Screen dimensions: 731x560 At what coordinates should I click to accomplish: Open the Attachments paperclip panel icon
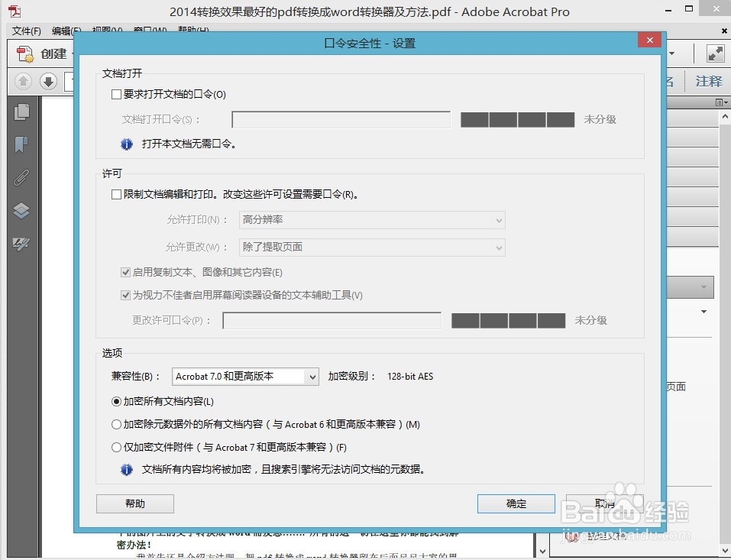click(21, 178)
